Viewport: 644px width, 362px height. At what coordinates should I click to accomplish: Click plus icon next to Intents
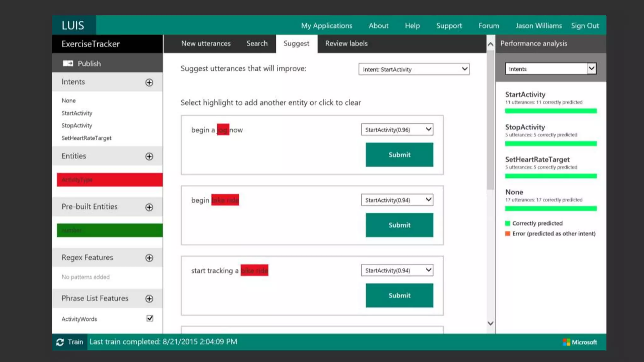[149, 82]
